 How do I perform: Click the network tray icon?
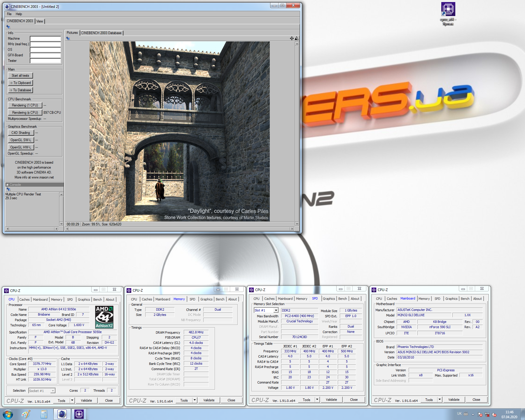coord(487,414)
